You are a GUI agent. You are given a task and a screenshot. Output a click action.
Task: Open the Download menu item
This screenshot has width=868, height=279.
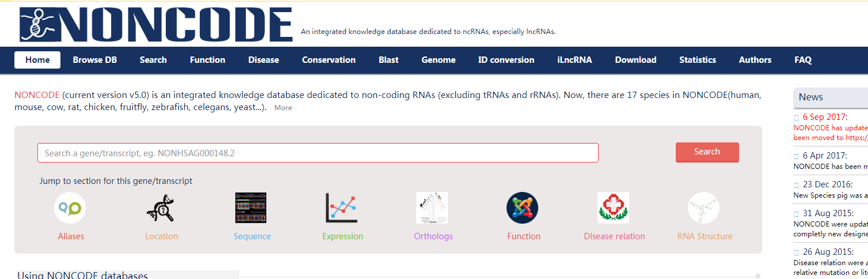[x=635, y=60]
